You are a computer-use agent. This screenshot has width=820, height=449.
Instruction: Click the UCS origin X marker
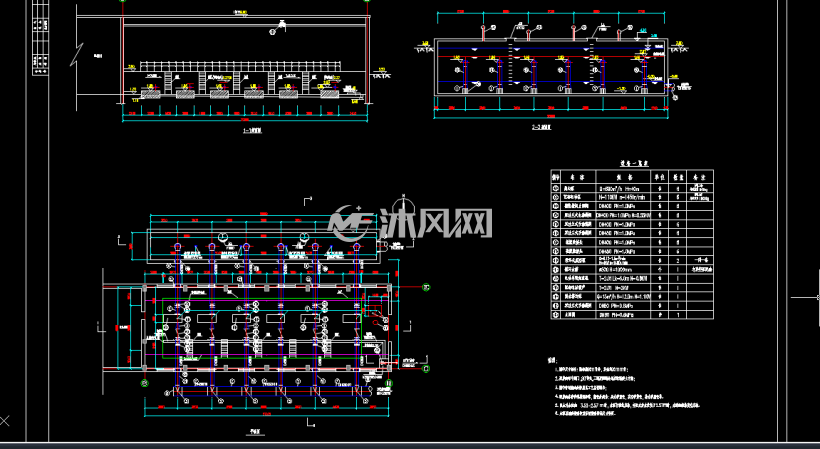coord(4,420)
